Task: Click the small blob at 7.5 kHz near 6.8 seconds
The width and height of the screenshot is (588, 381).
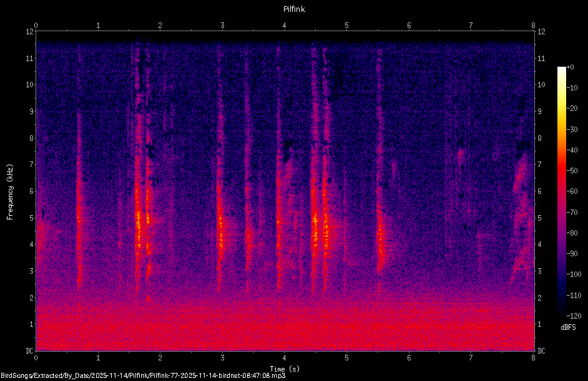Action: 461,153
